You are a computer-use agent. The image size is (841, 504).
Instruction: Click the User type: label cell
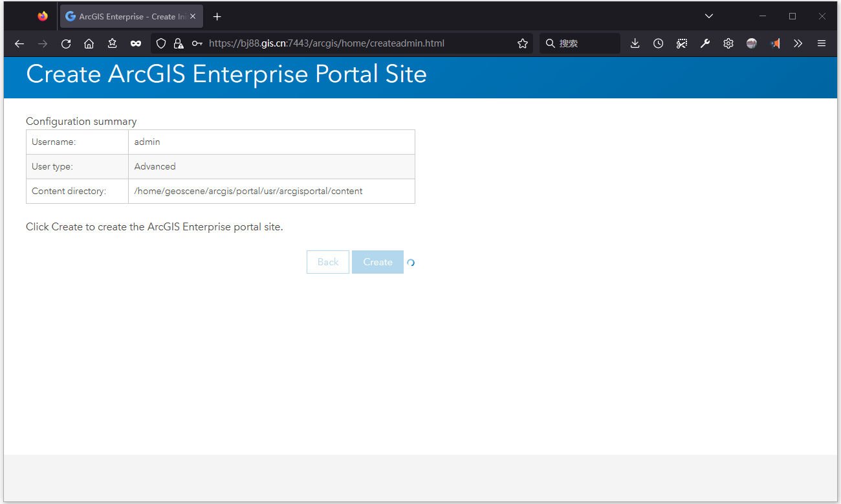[x=78, y=166]
